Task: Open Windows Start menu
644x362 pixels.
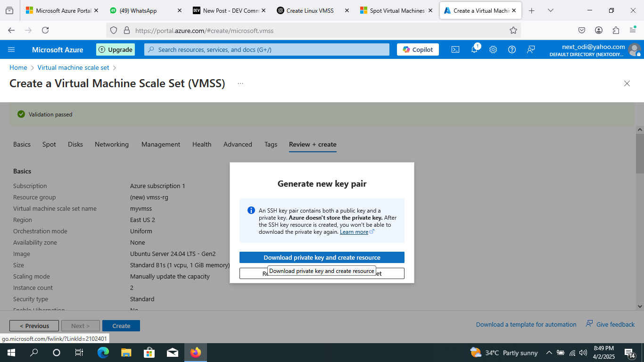Action: coord(11,353)
